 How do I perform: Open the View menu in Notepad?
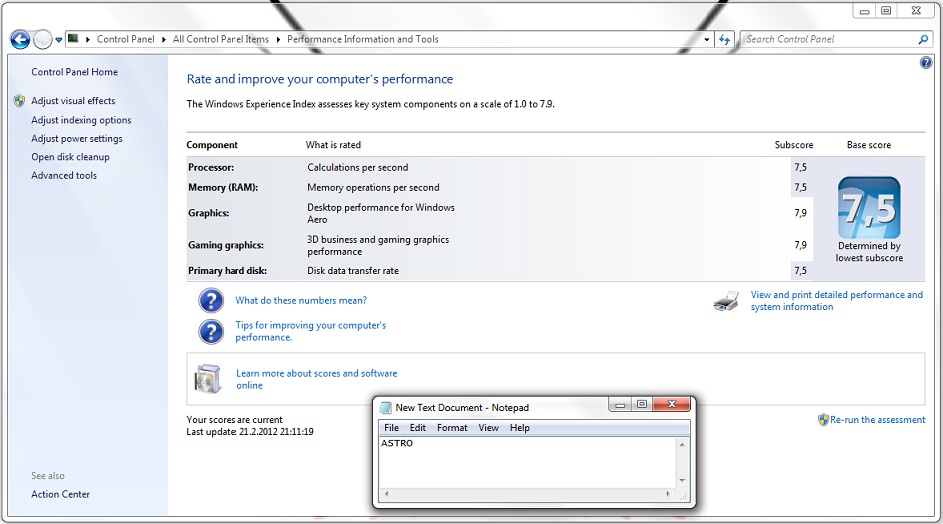[x=488, y=428]
